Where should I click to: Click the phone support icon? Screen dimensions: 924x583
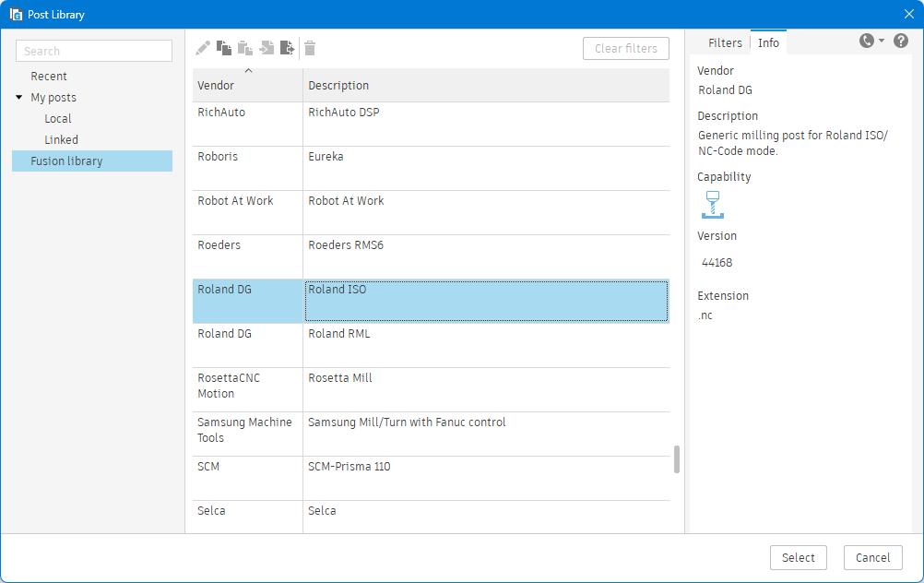point(866,41)
